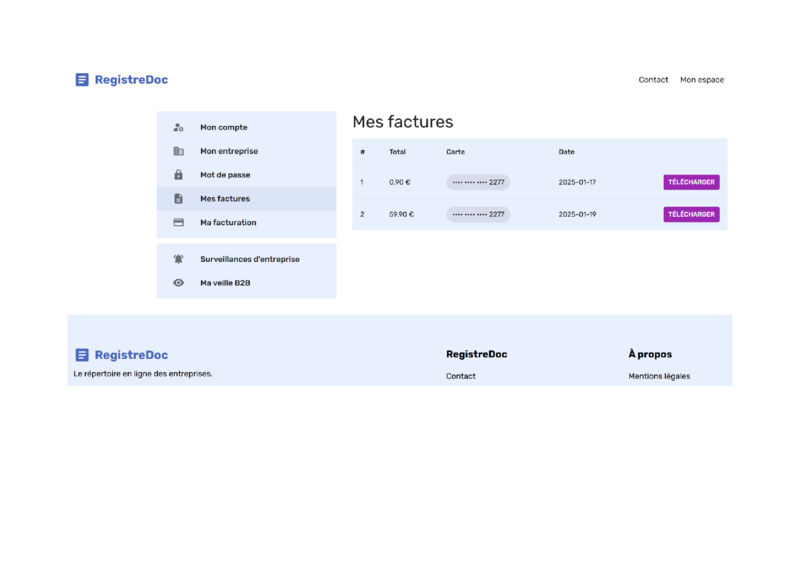The image size is (800, 566).
Task: Click the Ma veille B2B eye icon
Action: (x=178, y=283)
